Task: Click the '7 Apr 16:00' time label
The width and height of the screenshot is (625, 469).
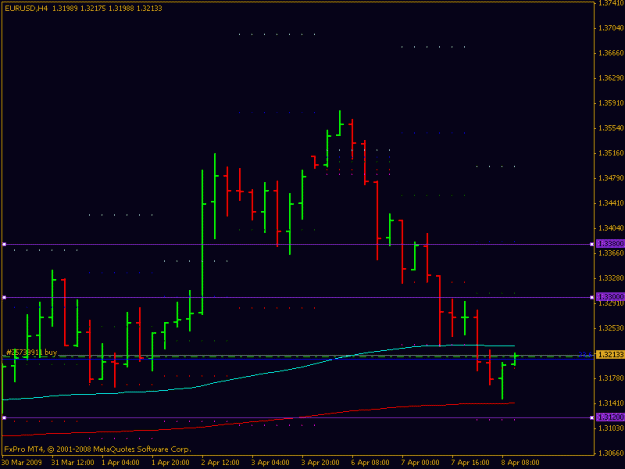Action: (470, 463)
